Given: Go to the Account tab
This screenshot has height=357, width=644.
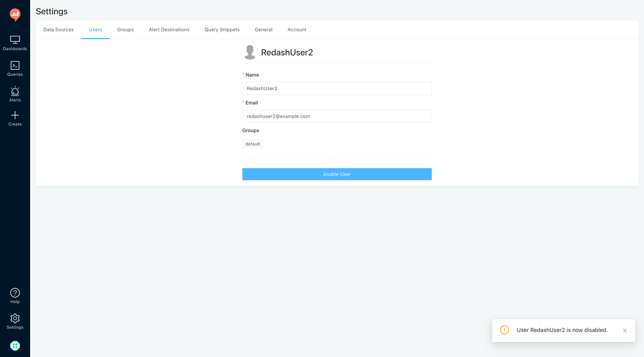Looking at the screenshot, I should (x=297, y=30).
